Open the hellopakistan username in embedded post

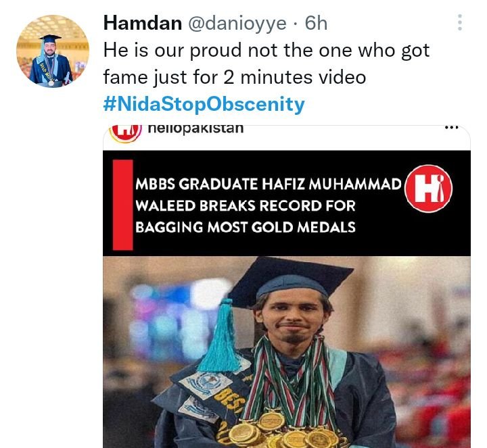(x=195, y=128)
